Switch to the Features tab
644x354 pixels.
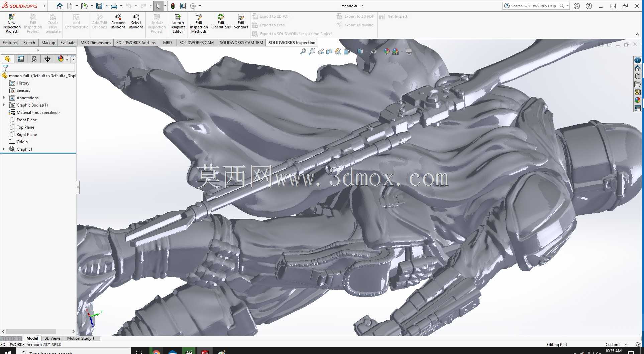[x=10, y=43]
